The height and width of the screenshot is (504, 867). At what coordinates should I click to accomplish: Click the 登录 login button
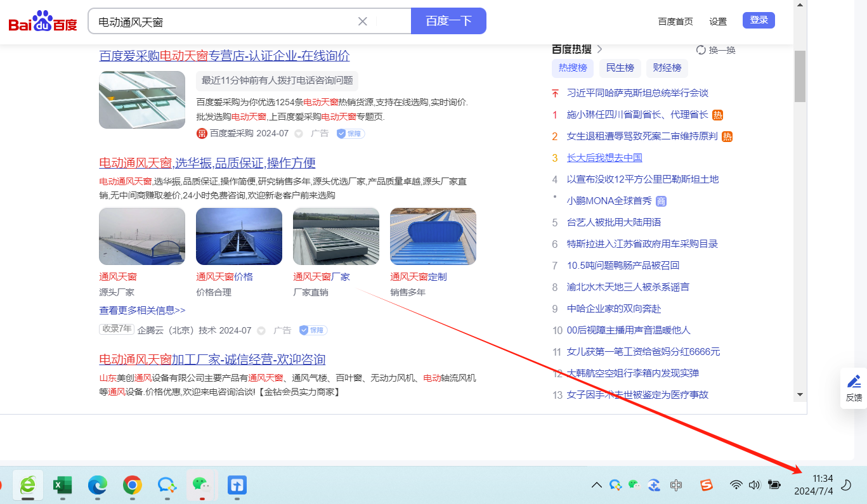(x=759, y=20)
